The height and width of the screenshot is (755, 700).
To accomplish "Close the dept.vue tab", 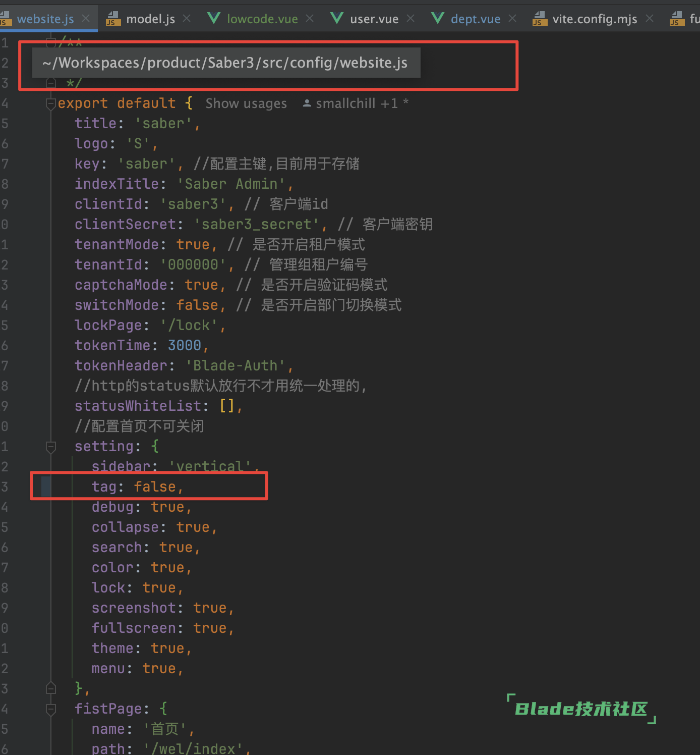I will coord(512,19).
